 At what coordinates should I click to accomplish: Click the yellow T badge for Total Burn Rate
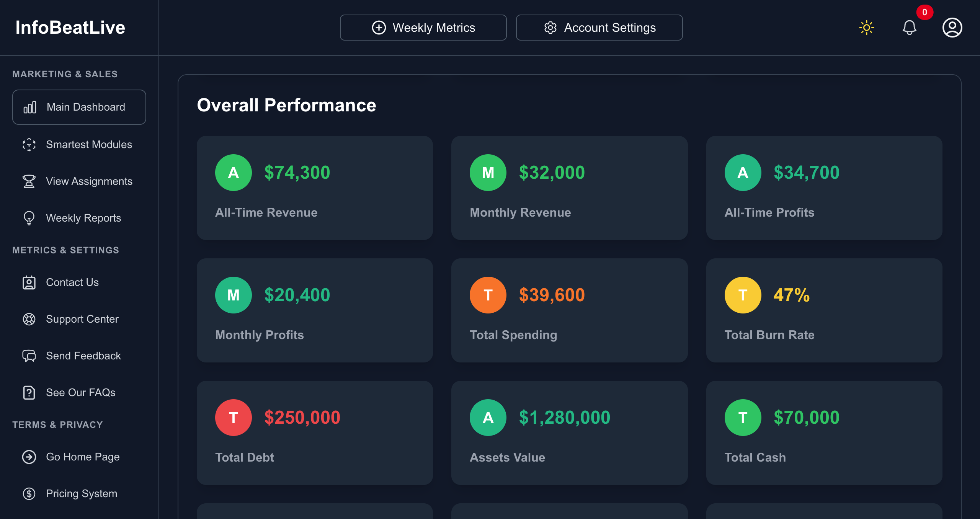(743, 295)
